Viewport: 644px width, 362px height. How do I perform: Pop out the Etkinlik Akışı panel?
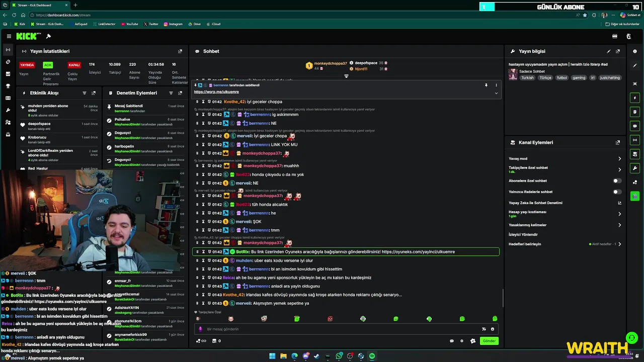tap(94, 93)
